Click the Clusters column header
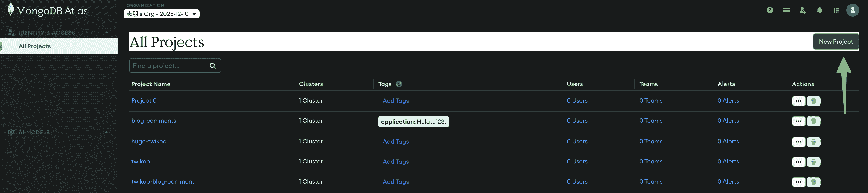Viewport: 868px width, 193px height. pyautogui.click(x=311, y=84)
